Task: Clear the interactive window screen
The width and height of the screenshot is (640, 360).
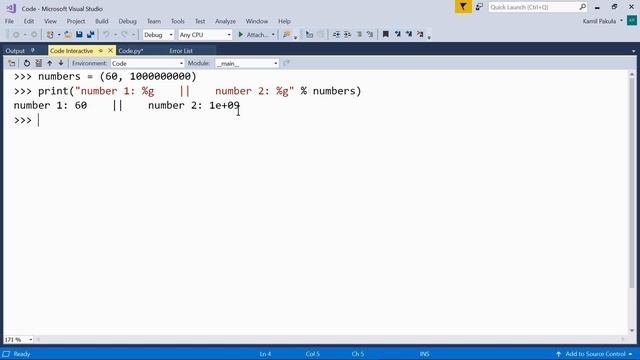Action: 38,63
